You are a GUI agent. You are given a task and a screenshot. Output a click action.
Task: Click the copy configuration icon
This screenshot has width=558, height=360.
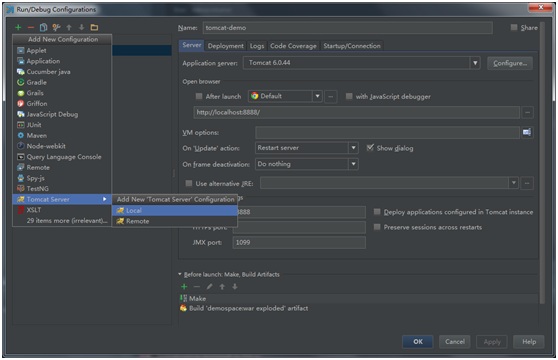[43, 27]
